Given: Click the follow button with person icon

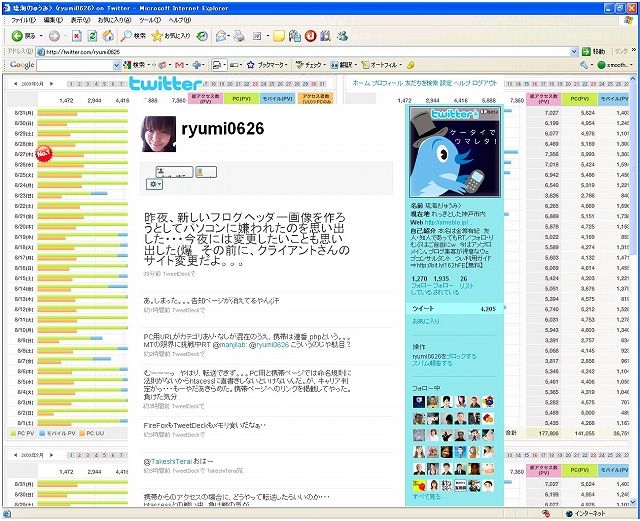Looking at the screenshot, I should [174, 172].
